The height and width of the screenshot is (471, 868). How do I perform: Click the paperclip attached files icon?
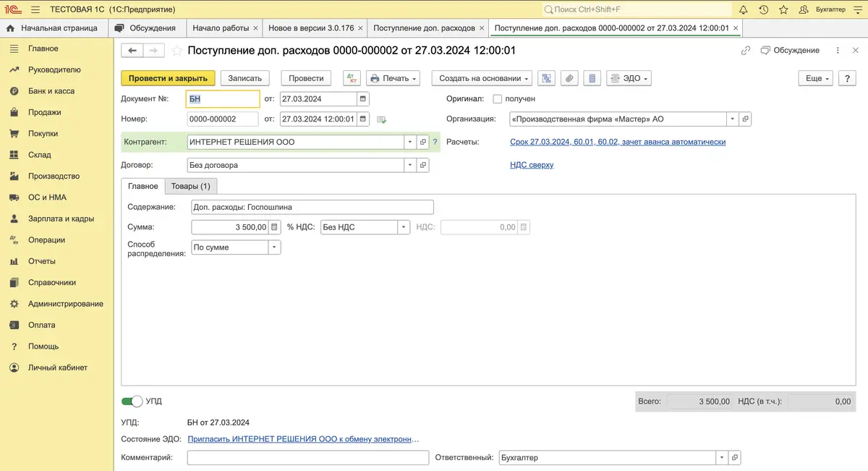pyautogui.click(x=569, y=78)
